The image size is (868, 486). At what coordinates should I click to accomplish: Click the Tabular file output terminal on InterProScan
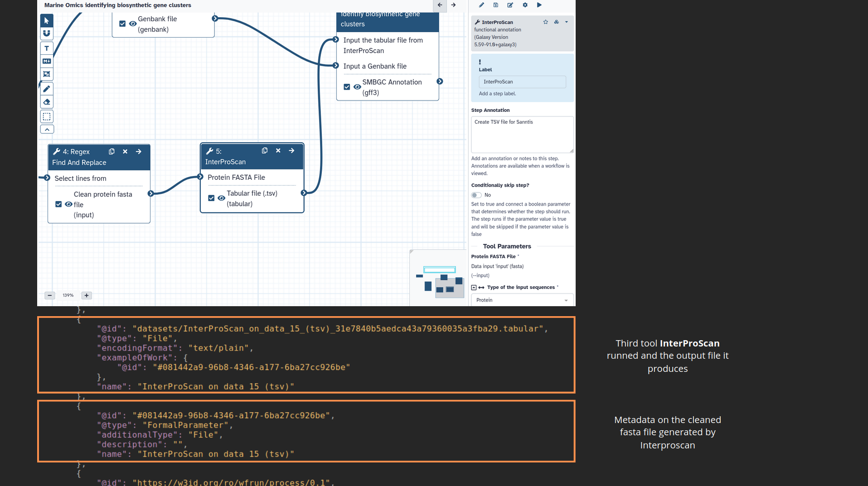304,193
